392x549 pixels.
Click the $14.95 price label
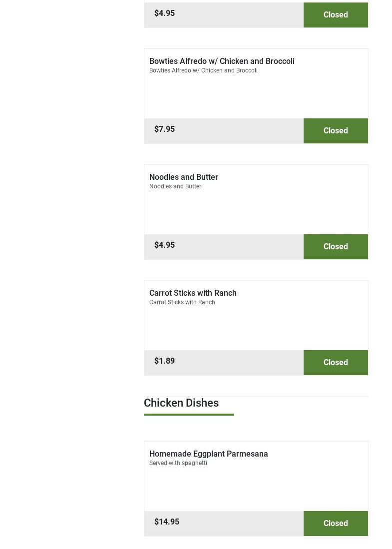point(166,522)
